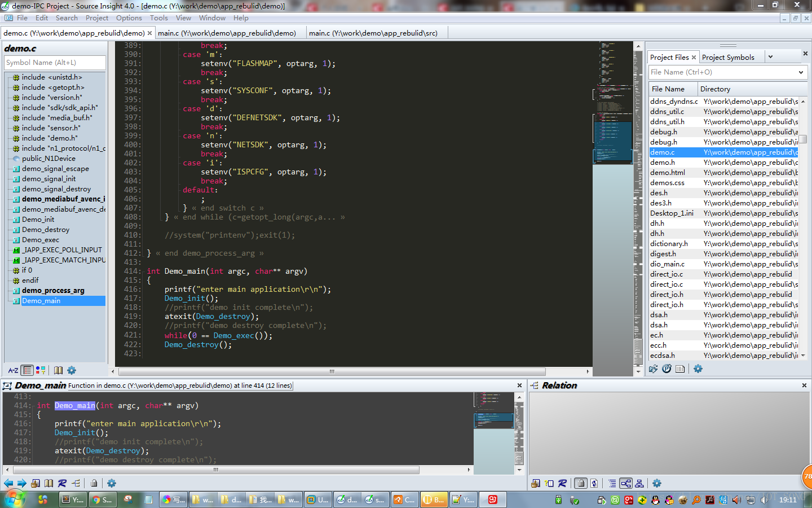Select the Project Symbols tab
Screen dimensions: 812x508
728,58
